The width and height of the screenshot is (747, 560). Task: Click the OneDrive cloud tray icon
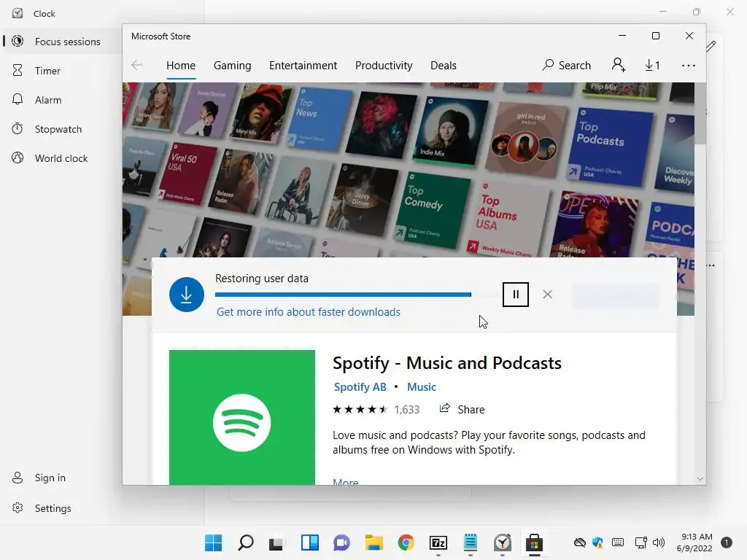click(x=579, y=542)
